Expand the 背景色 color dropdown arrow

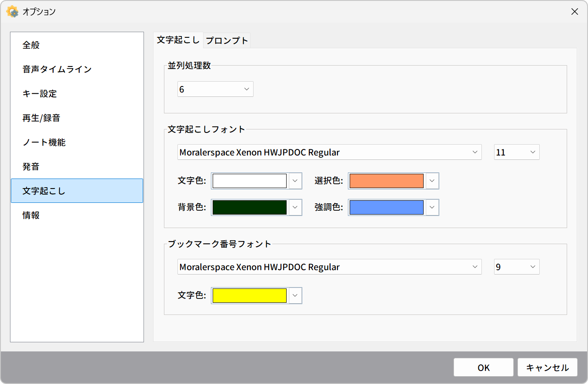295,208
